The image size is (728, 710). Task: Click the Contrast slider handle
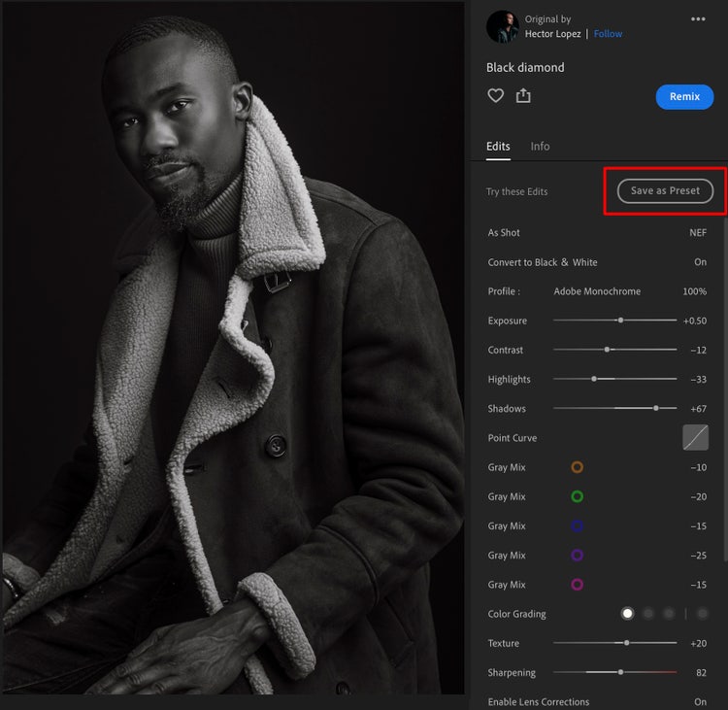click(607, 350)
